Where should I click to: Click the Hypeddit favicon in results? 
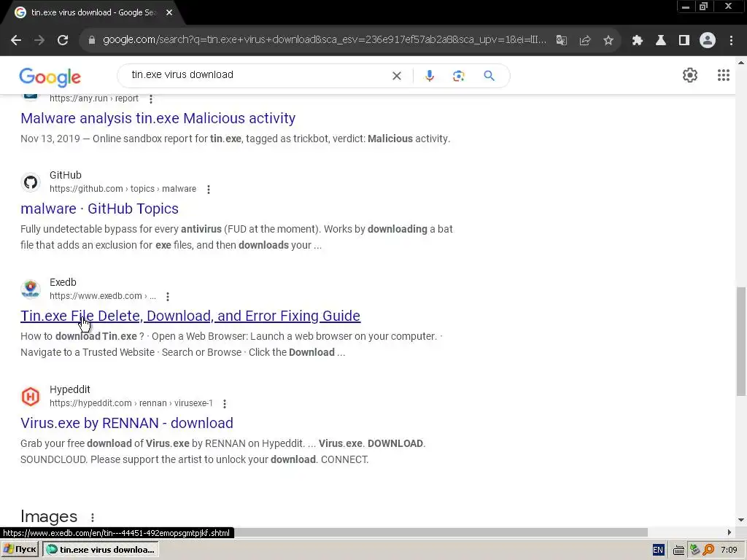click(31, 397)
